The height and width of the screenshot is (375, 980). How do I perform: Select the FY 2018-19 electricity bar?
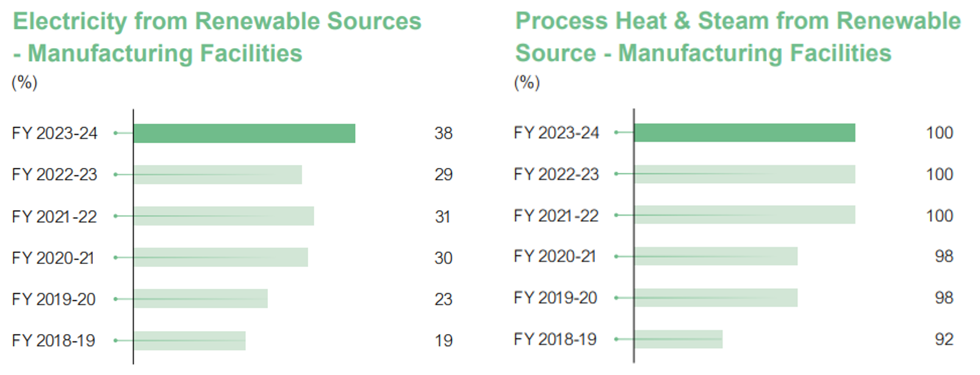(190, 340)
